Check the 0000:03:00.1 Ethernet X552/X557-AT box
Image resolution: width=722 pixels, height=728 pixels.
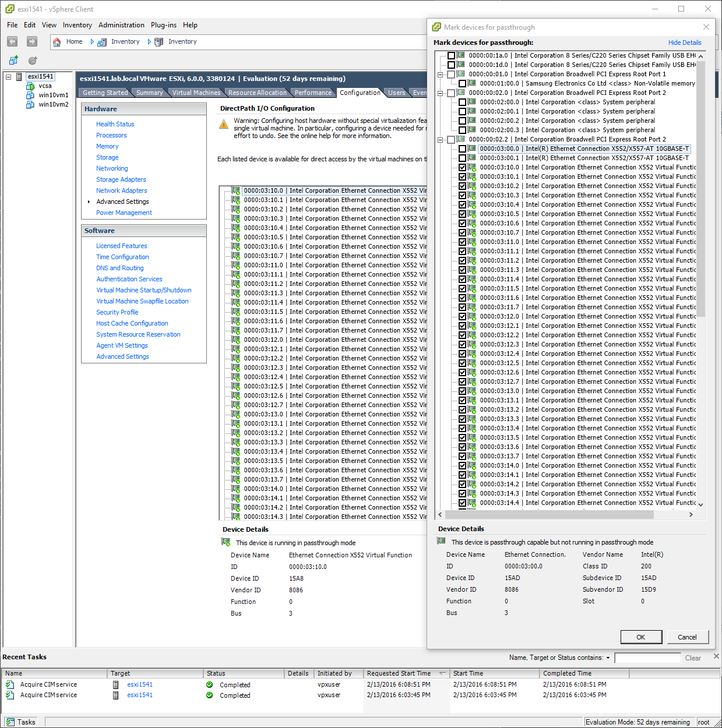coord(462,158)
